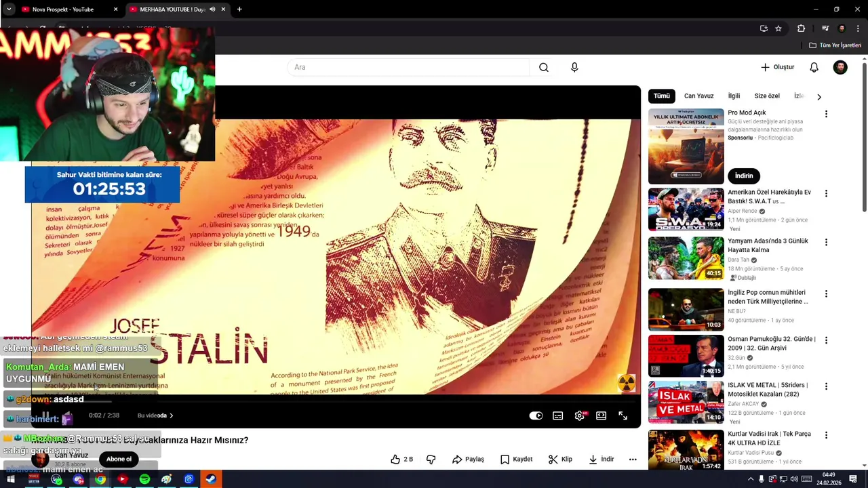Click the 'Klip' clip button
Viewport: 868px width, 488px height.
[x=561, y=459]
